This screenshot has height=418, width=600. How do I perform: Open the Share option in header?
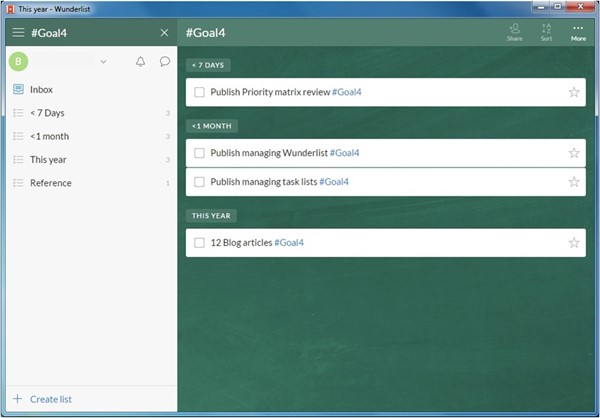coord(515,32)
